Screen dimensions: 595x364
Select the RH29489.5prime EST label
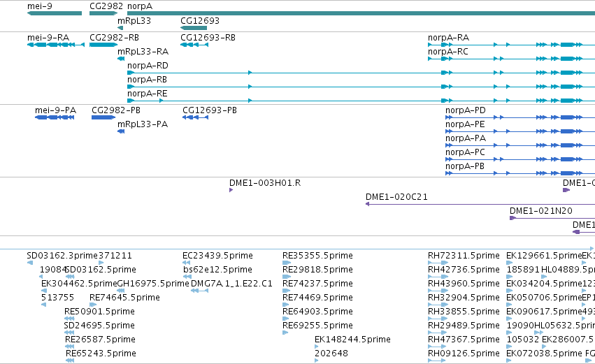pyautogui.click(x=464, y=326)
